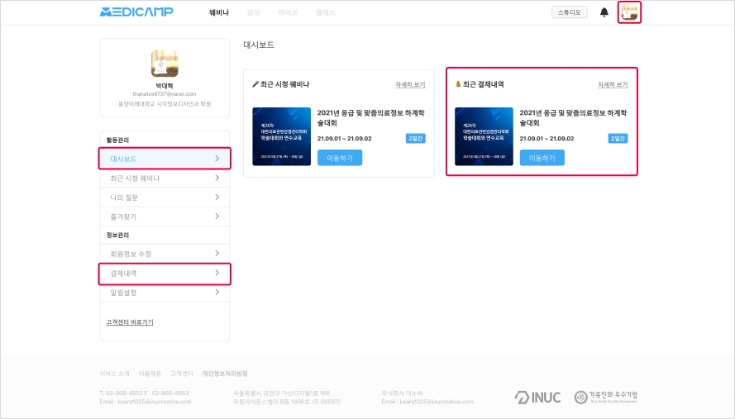Expand the 알림설정 row chevron
The width and height of the screenshot is (735, 419).
click(217, 292)
